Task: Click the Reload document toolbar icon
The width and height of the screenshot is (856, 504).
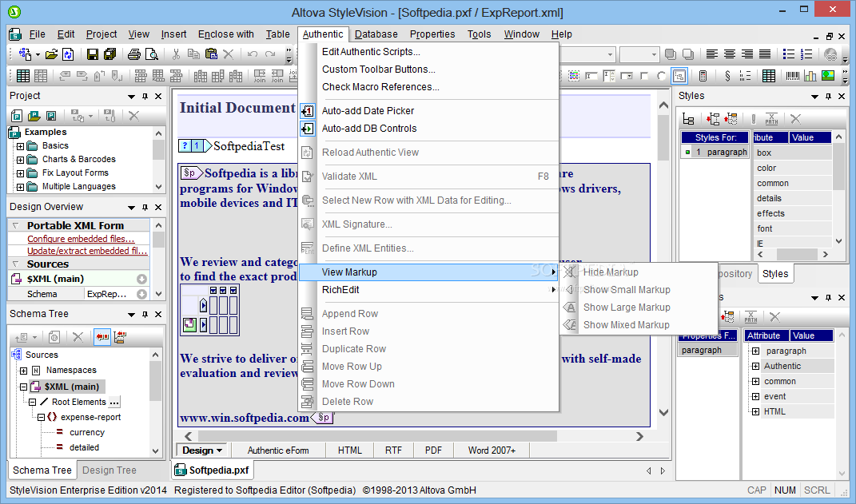Action: [x=68, y=54]
